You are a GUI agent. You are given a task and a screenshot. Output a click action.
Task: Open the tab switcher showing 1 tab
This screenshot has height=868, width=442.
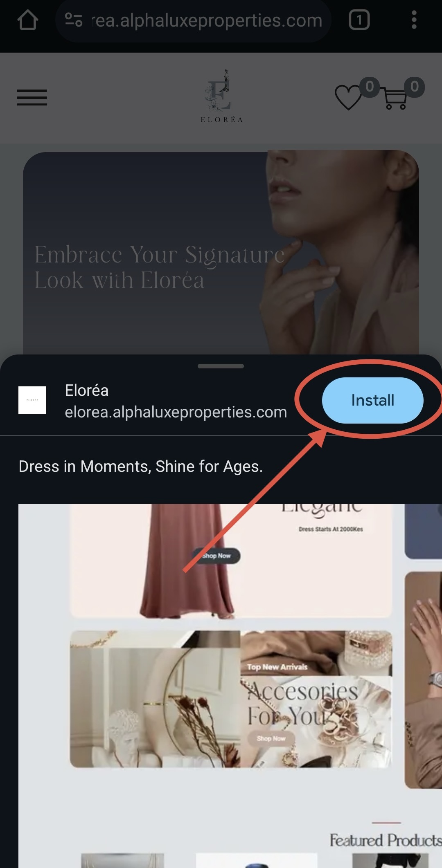(x=359, y=20)
